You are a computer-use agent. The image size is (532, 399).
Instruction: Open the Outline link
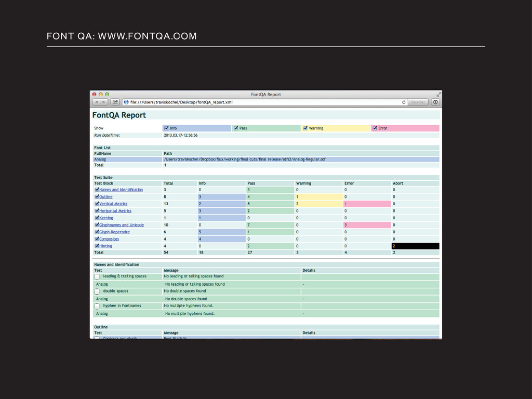(106, 197)
